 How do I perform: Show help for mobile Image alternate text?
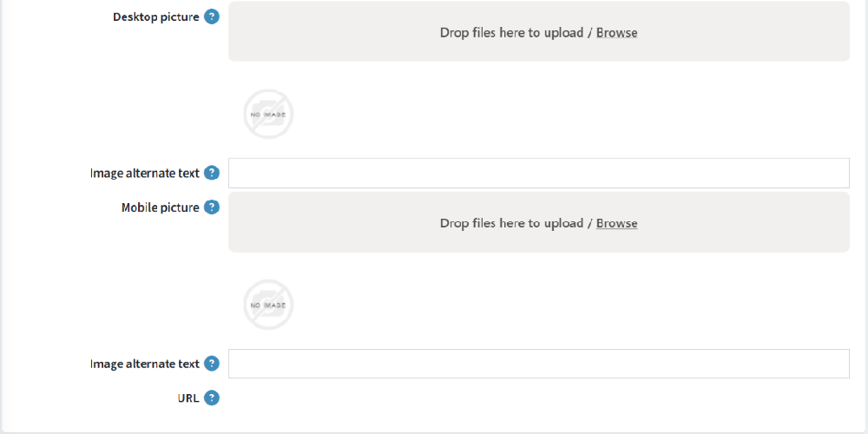[212, 364]
